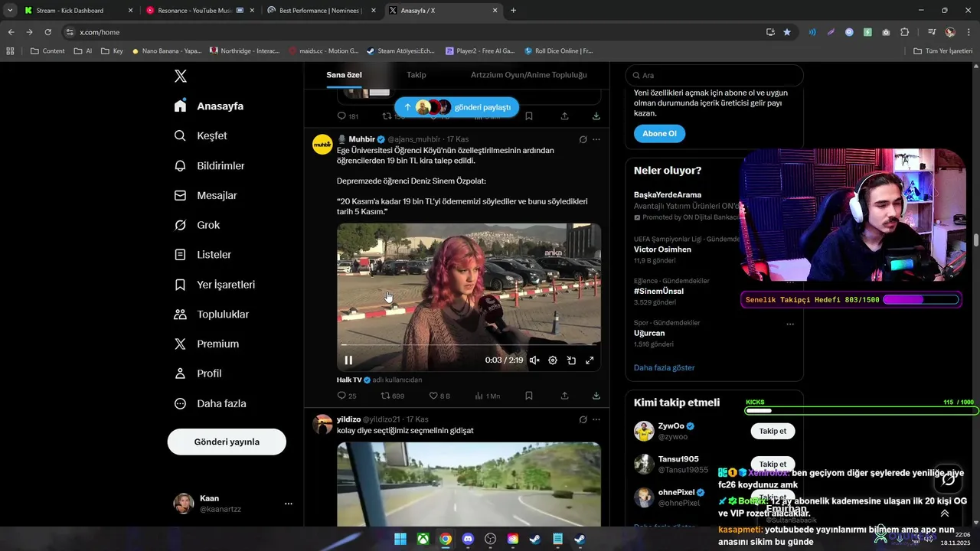The image size is (980, 551).
Task: Open Topluluklar communities
Action: [x=212, y=314]
